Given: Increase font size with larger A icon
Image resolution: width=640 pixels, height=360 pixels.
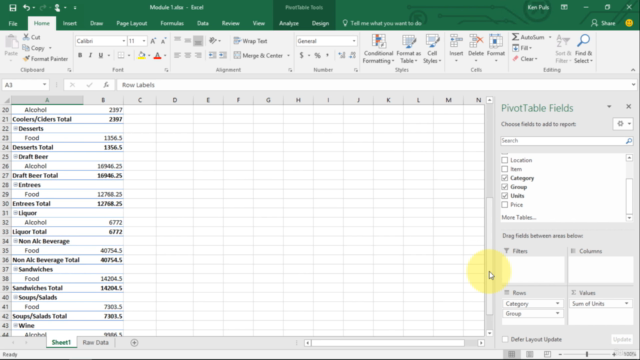Looking at the screenshot, I should click(x=153, y=41).
